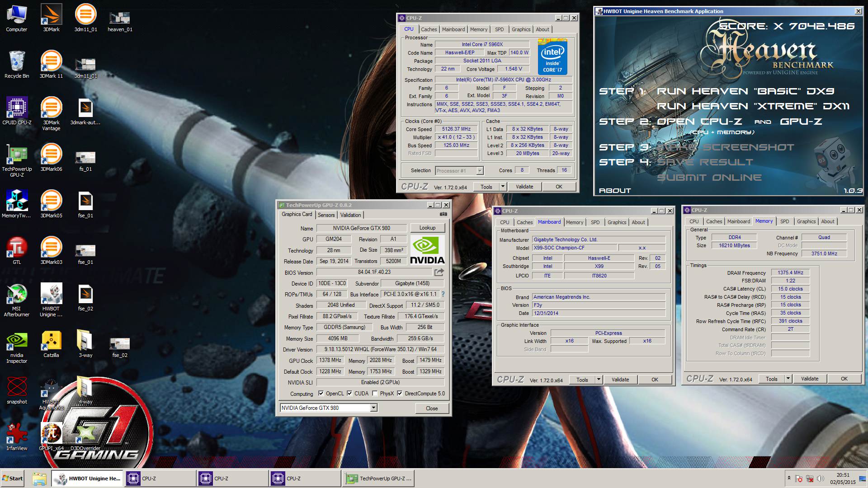Launch nvidia Inspector shortcut
Screen dimensions: 868x488
pyautogui.click(x=17, y=347)
